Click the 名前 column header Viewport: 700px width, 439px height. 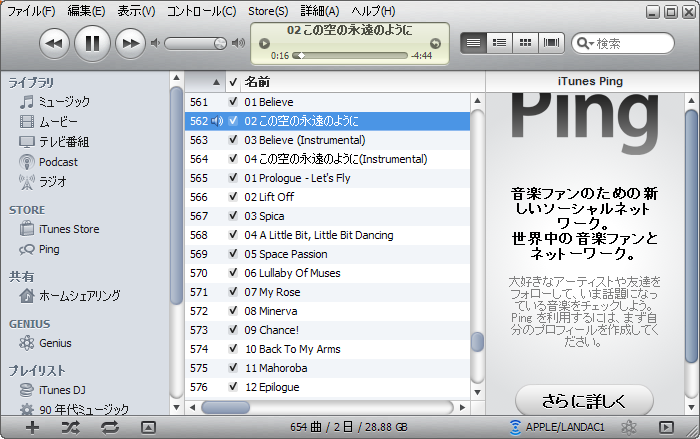(x=362, y=82)
